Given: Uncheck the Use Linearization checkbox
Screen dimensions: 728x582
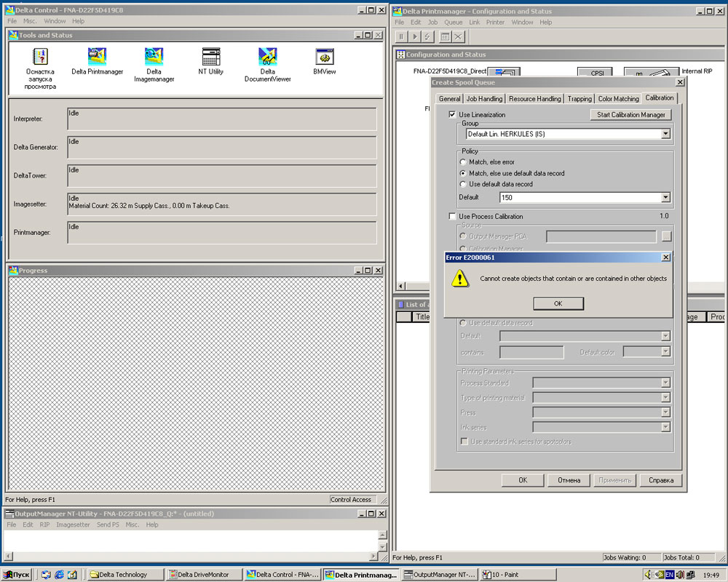Looking at the screenshot, I should click(x=453, y=115).
